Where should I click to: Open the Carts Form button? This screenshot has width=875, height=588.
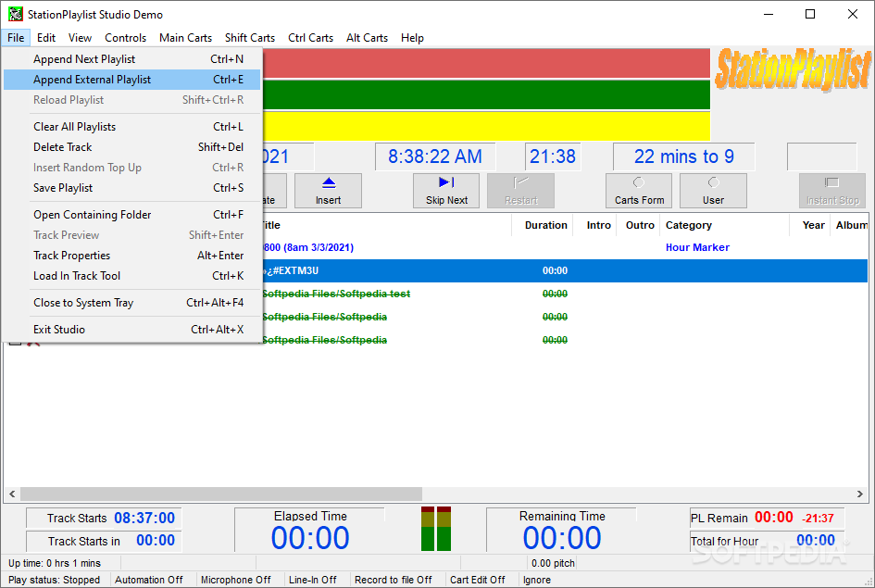click(x=639, y=191)
